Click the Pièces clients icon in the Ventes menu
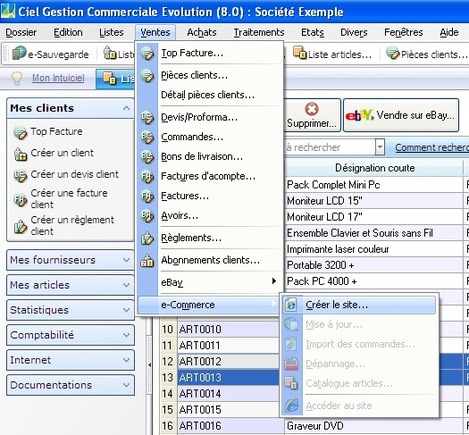 [x=147, y=75]
